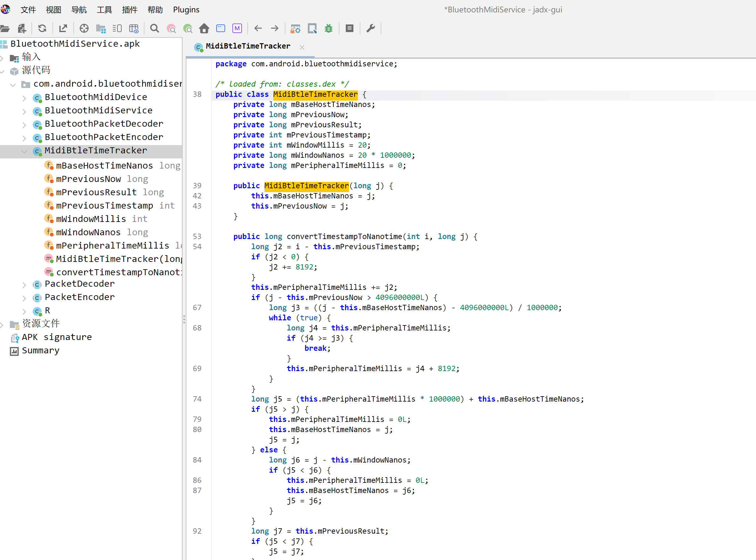The height and width of the screenshot is (560, 756).
Task: Collapse the MidiBtleTimeTracker tree node
Action: tap(24, 151)
